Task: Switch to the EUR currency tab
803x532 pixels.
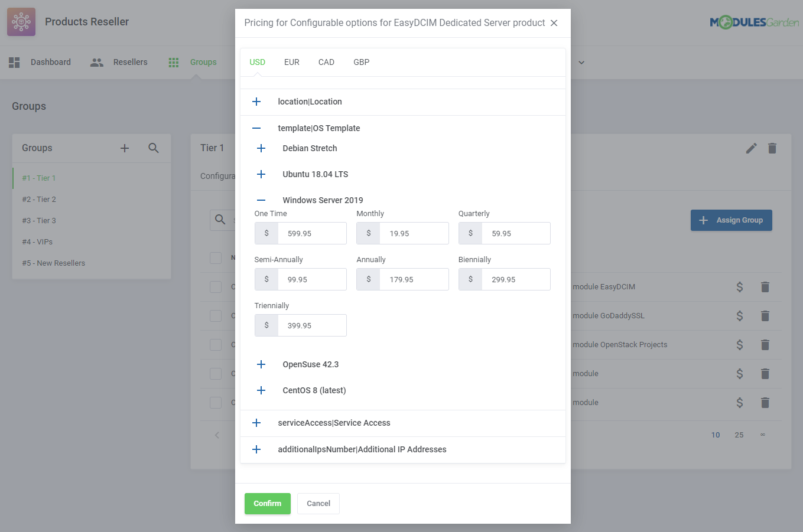Action: pyautogui.click(x=292, y=61)
